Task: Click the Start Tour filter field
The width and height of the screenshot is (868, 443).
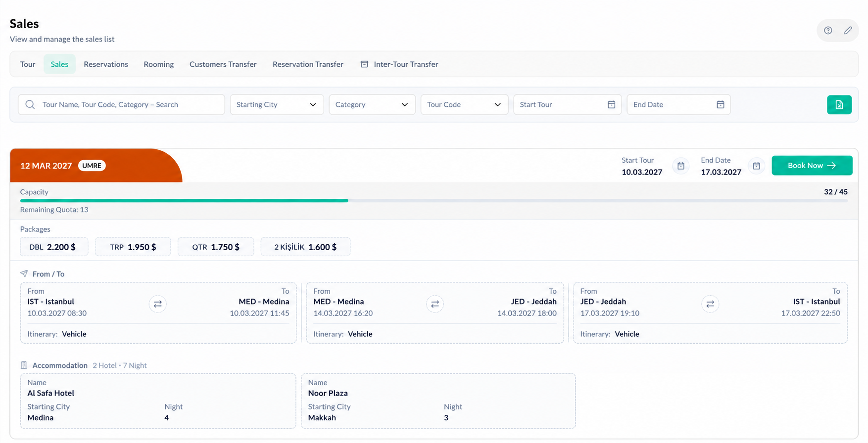Action: 568,105
